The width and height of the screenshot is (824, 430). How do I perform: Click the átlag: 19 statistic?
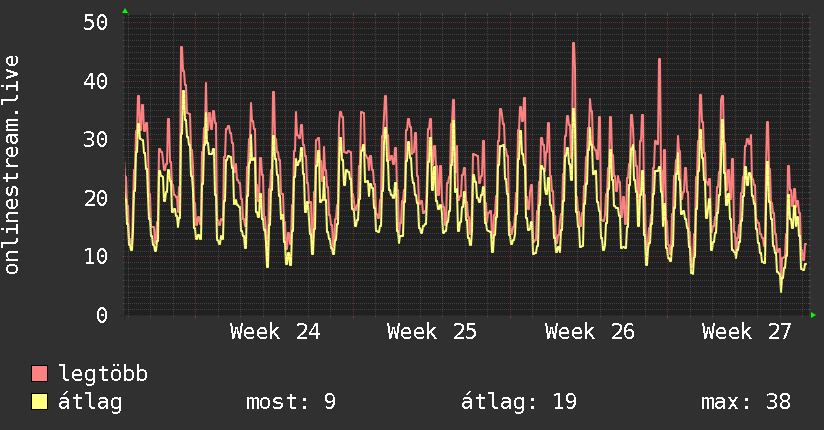[519, 402]
